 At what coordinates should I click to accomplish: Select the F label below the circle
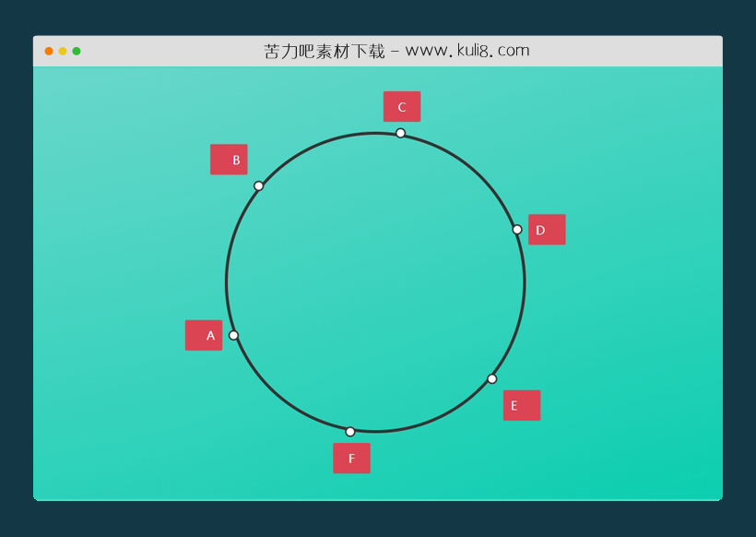(351, 458)
